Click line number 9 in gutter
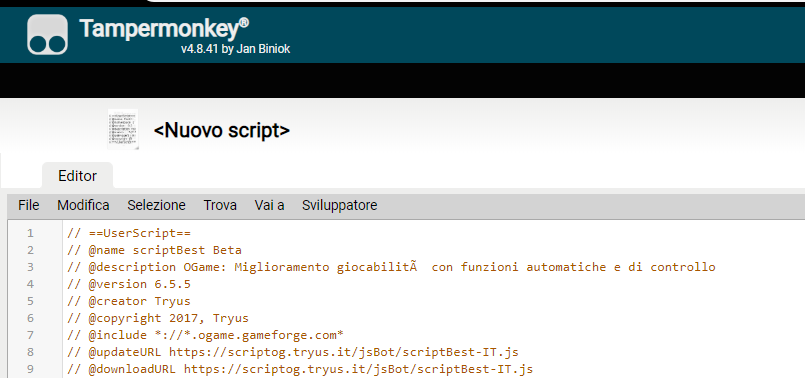Image resolution: width=805 pixels, height=378 pixels. 30,369
